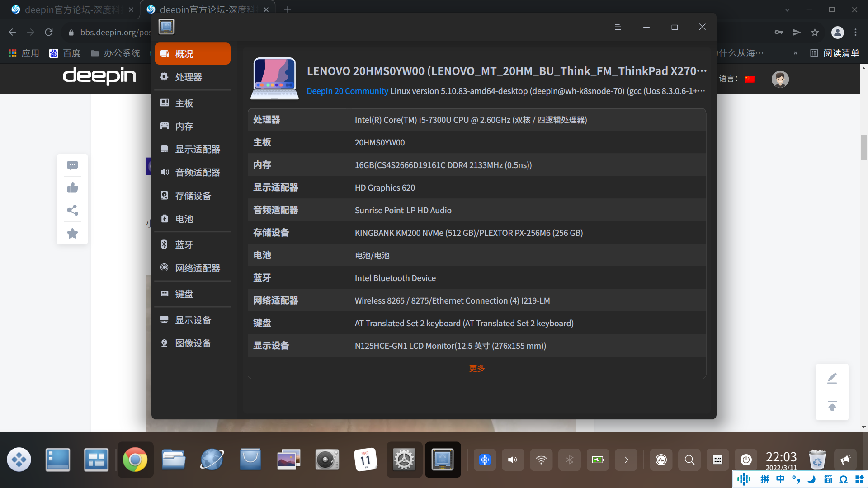Open 显示适配器 in the sidebar
The height and width of the screenshot is (488, 868).
197,150
